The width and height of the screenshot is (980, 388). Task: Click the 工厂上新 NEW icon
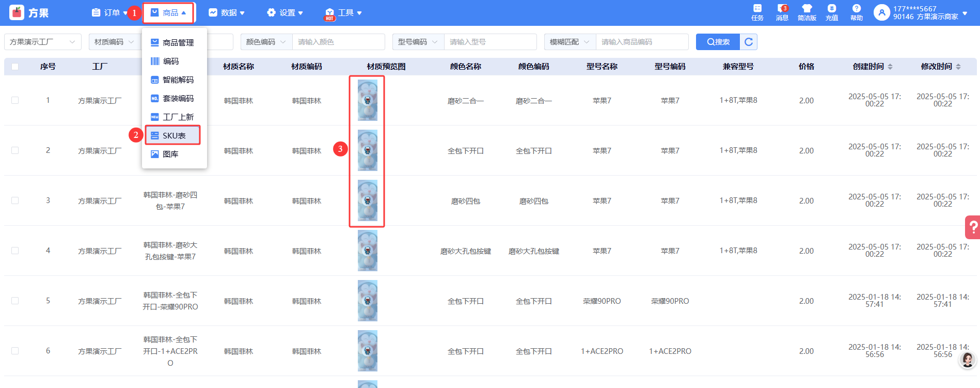(155, 117)
